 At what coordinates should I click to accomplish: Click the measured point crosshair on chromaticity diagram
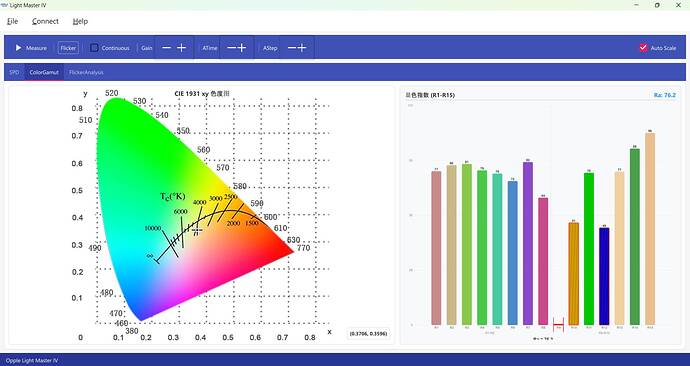tap(198, 230)
